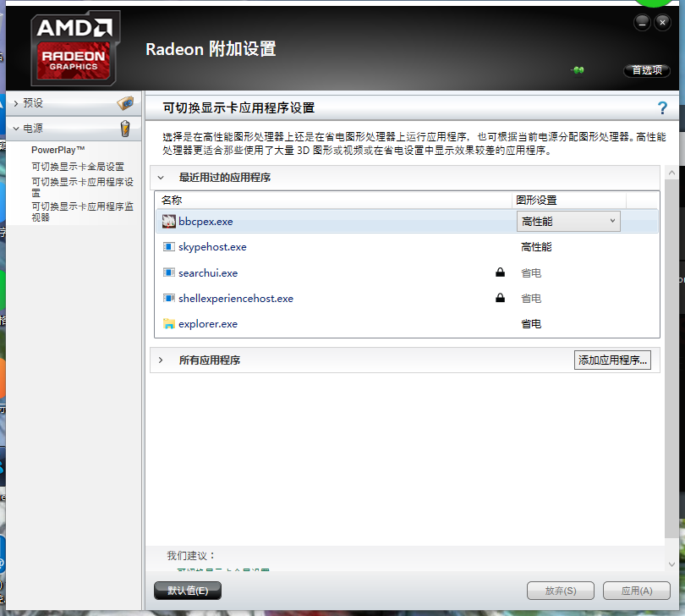Click the lock icon on searchui.exe row
The width and height of the screenshot is (685, 616).
[x=500, y=272]
